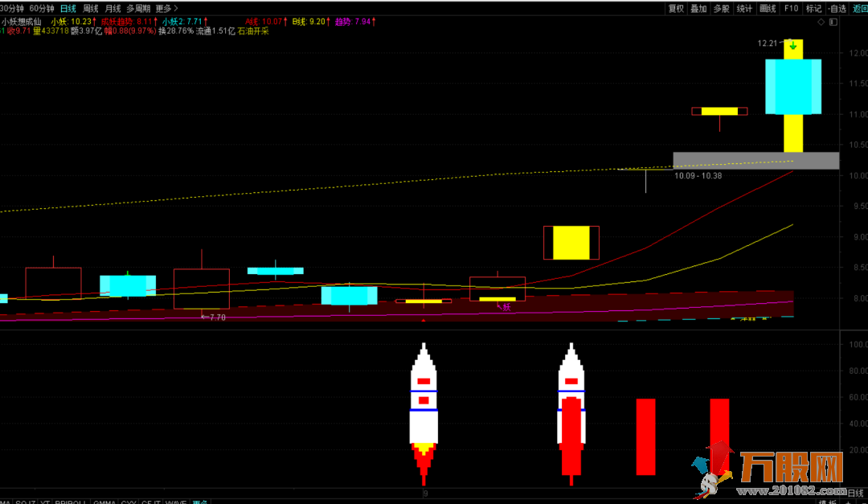Switch to 30分钟 period
Viewport: 868px width, 504px height.
(x=11, y=8)
